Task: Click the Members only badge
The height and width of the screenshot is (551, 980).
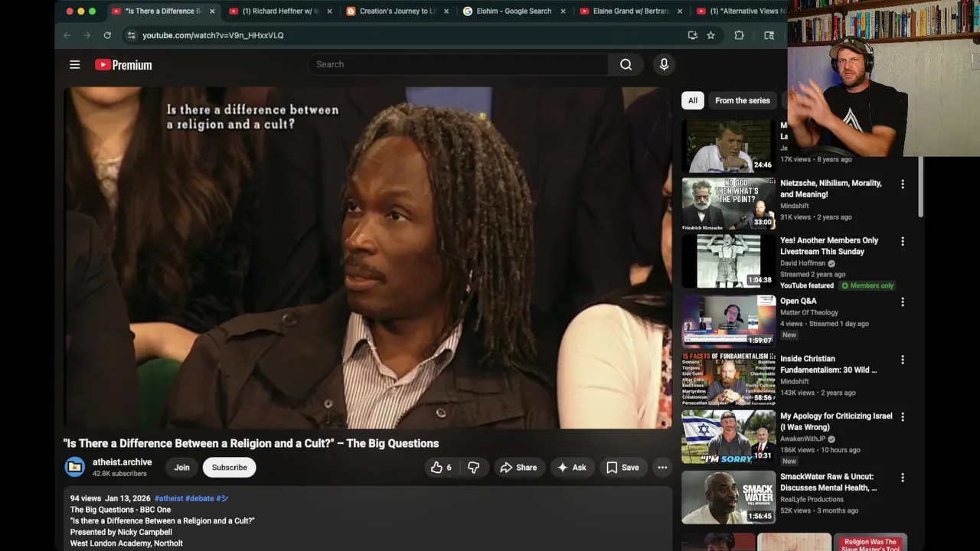Action: pyautogui.click(x=867, y=285)
